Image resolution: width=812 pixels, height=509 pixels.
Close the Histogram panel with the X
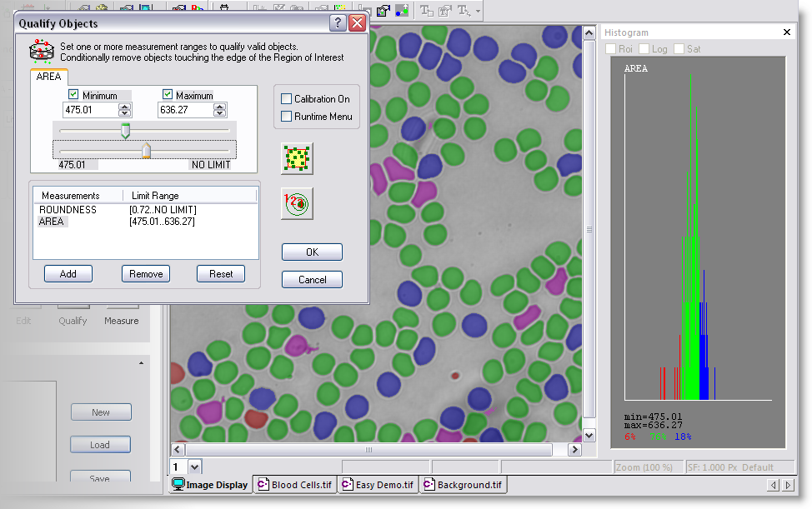coord(787,32)
